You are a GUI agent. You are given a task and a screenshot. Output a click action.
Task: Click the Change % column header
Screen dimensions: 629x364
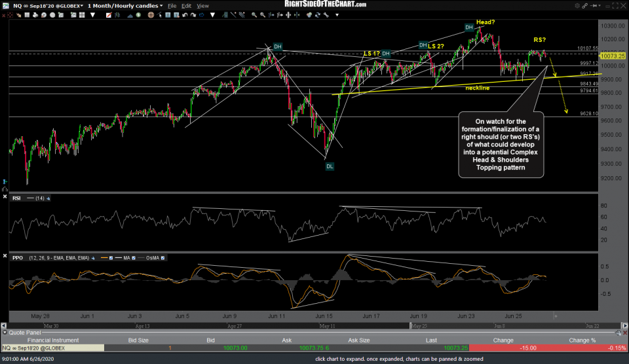[582, 340]
